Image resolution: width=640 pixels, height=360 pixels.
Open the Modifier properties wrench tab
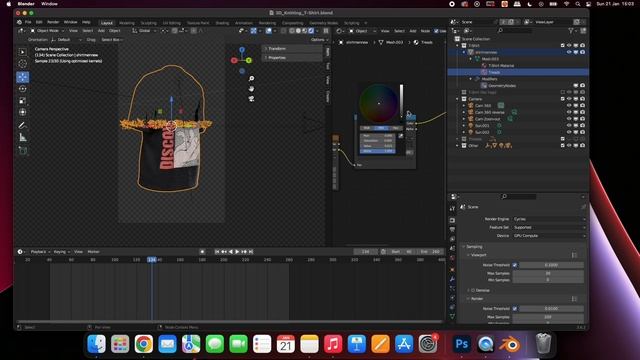point(452,279)
